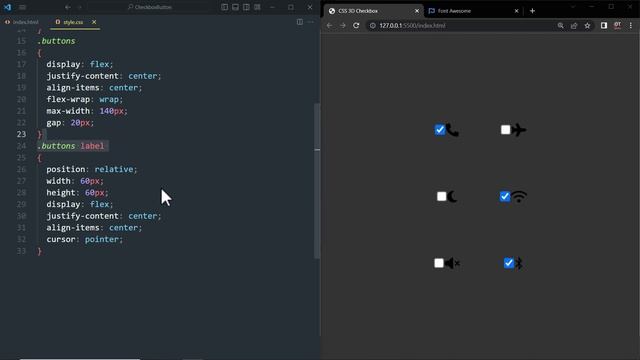Reload the page in the browser
The height and width of the screenshot is (360, 640).
pyautogui.click(x=356, y=25)
